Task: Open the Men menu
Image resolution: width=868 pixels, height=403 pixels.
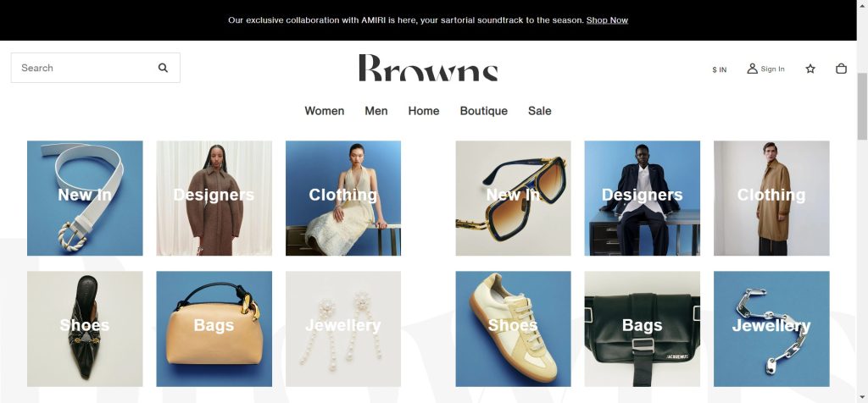Action: (376, 111)
